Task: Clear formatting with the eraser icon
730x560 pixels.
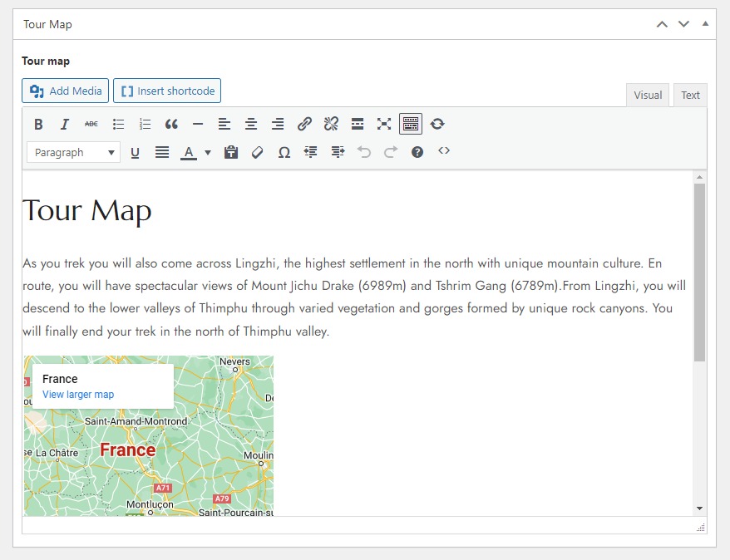Action: 258,153
